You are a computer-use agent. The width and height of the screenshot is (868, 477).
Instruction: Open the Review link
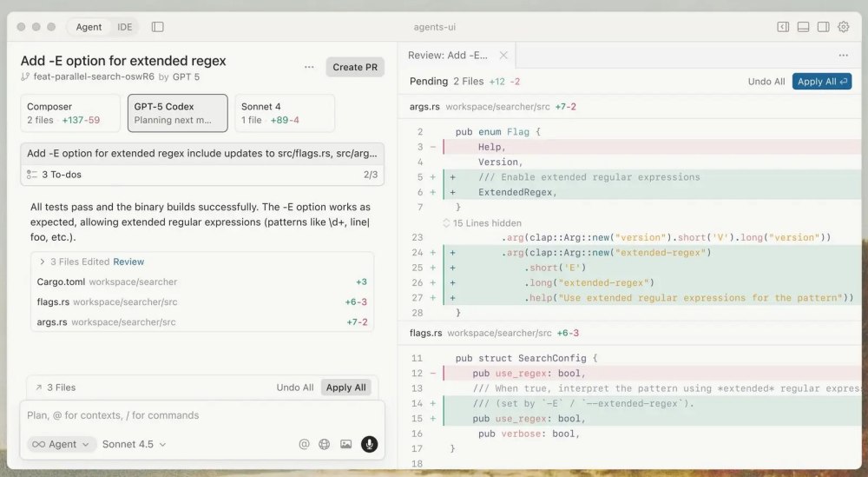tap(128, 262)
